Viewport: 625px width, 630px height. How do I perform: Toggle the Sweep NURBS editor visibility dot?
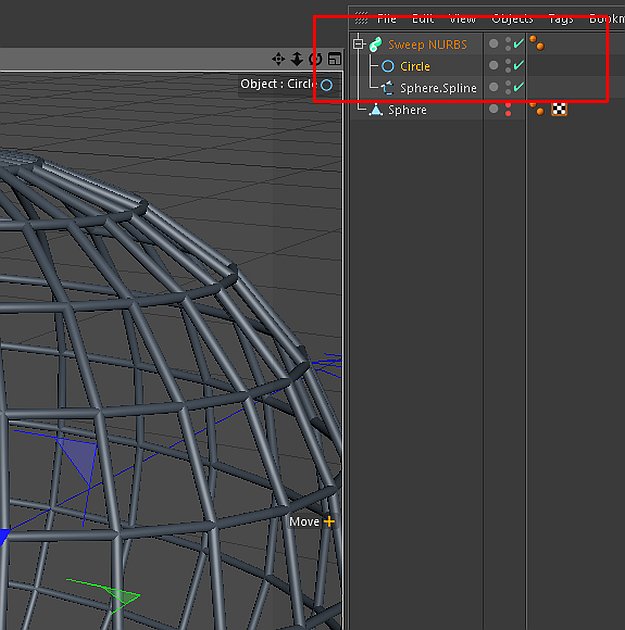click(x=508, y=40)
